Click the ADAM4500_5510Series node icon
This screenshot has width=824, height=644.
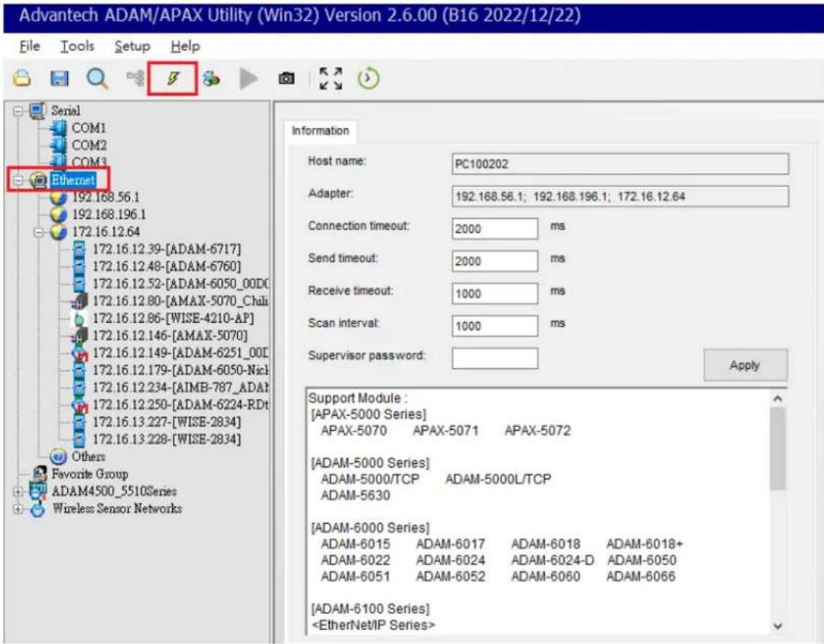click(39, 491)
